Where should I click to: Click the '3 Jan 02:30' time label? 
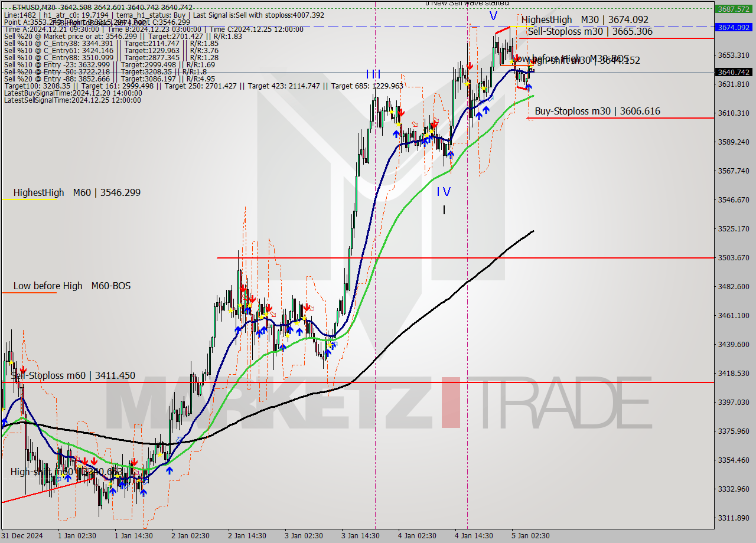[304, 536]
